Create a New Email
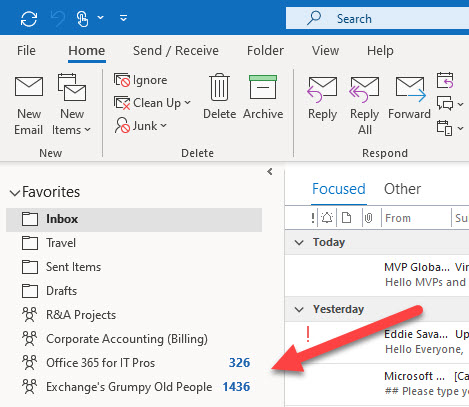This screenshot has width=469, height=407. 29,105
